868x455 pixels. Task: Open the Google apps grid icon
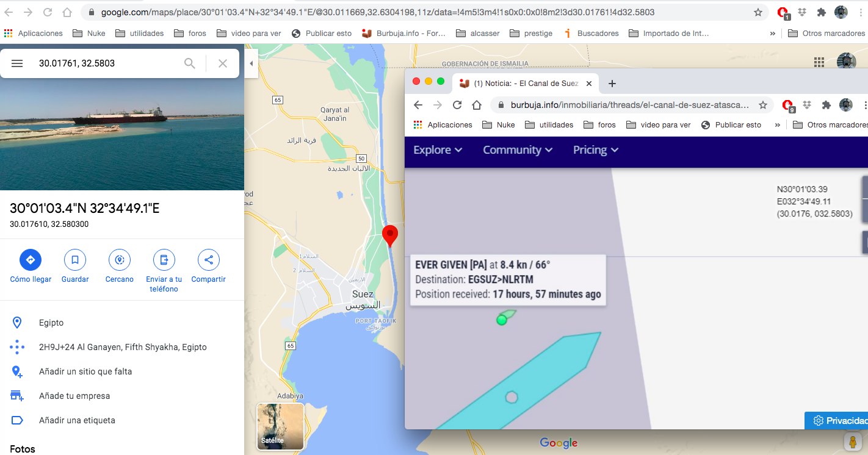tap(819, 62)
